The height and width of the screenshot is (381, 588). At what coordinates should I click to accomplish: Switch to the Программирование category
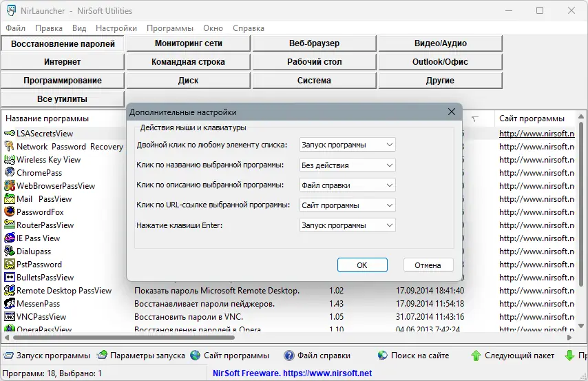[x=63, y=81]
